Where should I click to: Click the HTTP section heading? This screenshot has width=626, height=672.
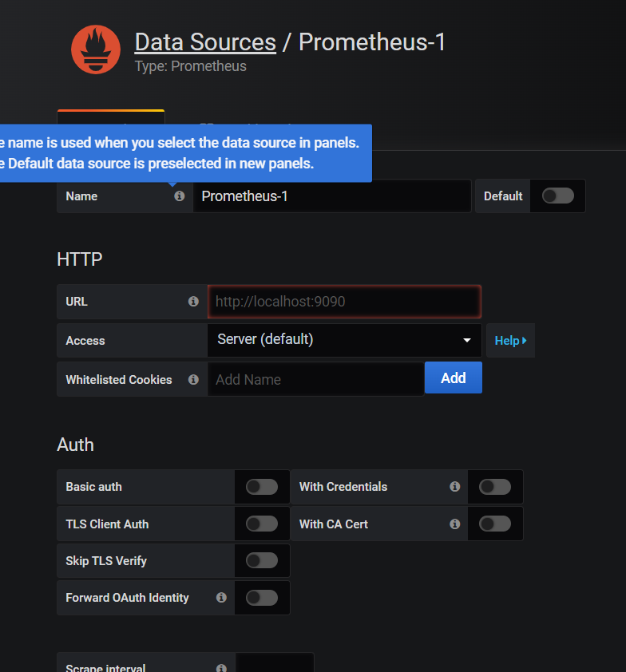pyautogui.click(x=79, y=259)
